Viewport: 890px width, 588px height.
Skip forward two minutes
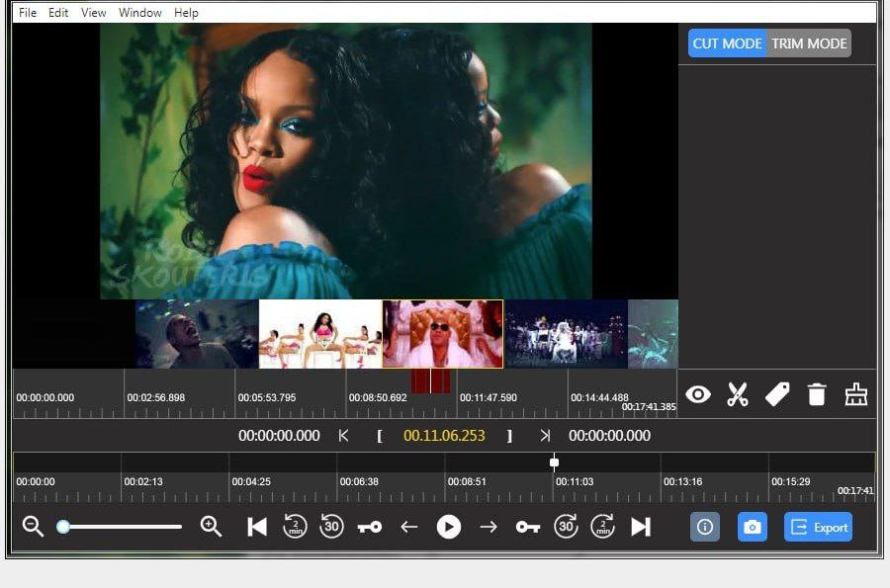pyautogui.click(x=603, y=527)
